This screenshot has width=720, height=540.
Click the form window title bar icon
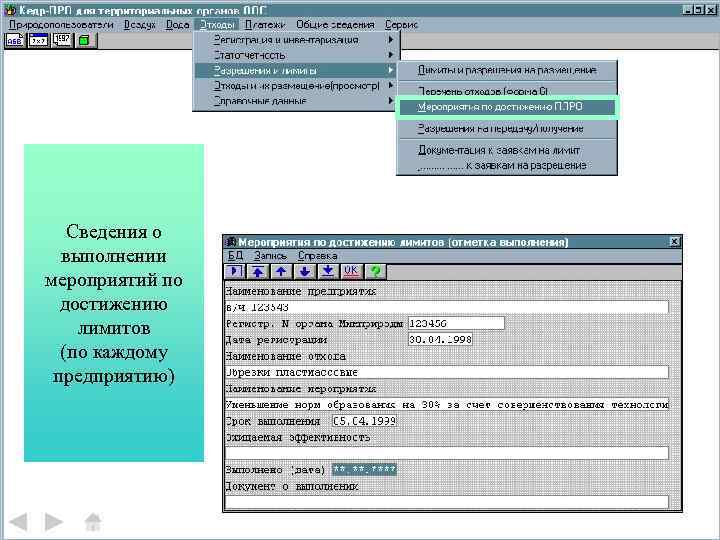tap(231, 242)
